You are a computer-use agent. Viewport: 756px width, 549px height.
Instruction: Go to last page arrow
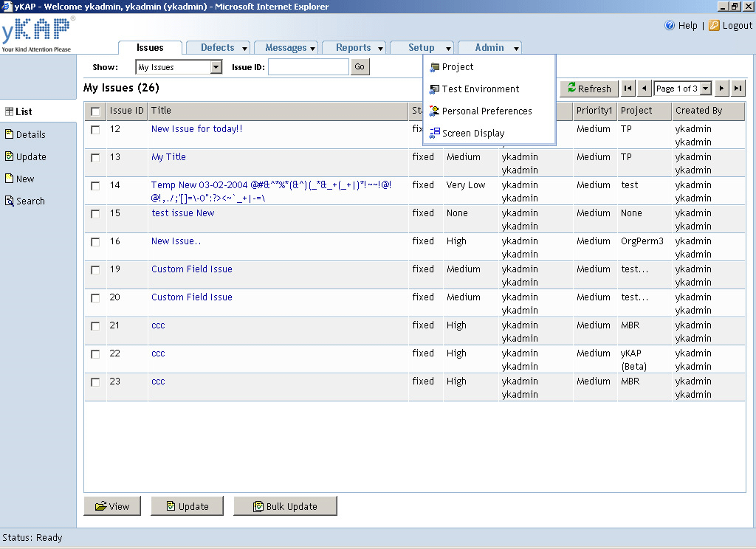[738, 89]
